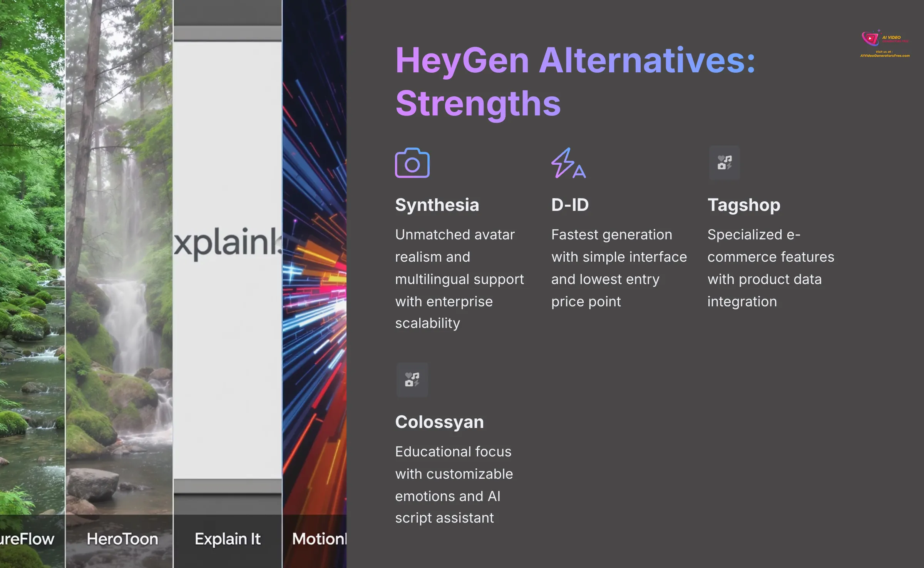924x568 pixels.
Task: Click the 'Fastest generation' description
Action: pos(619,268)
